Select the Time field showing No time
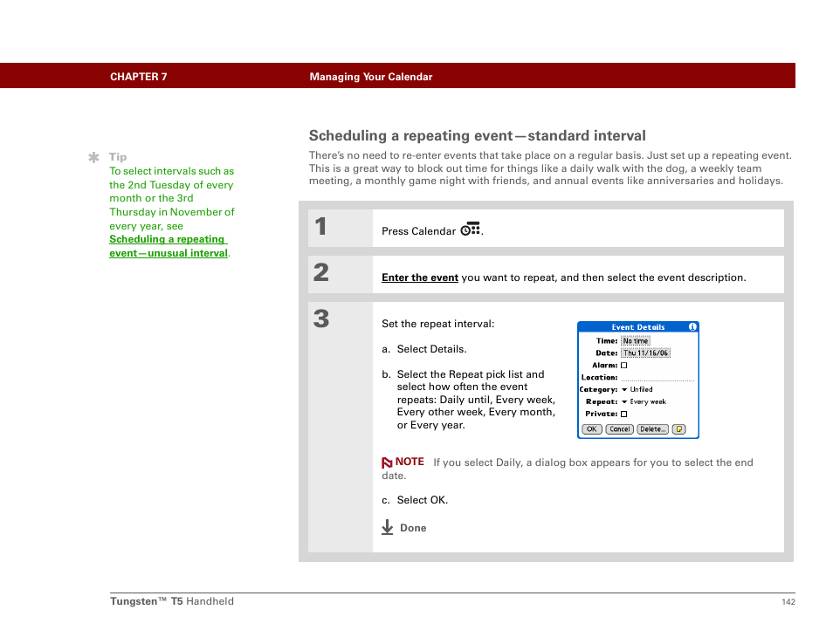Image resolution: width=833 pixels, height=644 pixels. 636,341
